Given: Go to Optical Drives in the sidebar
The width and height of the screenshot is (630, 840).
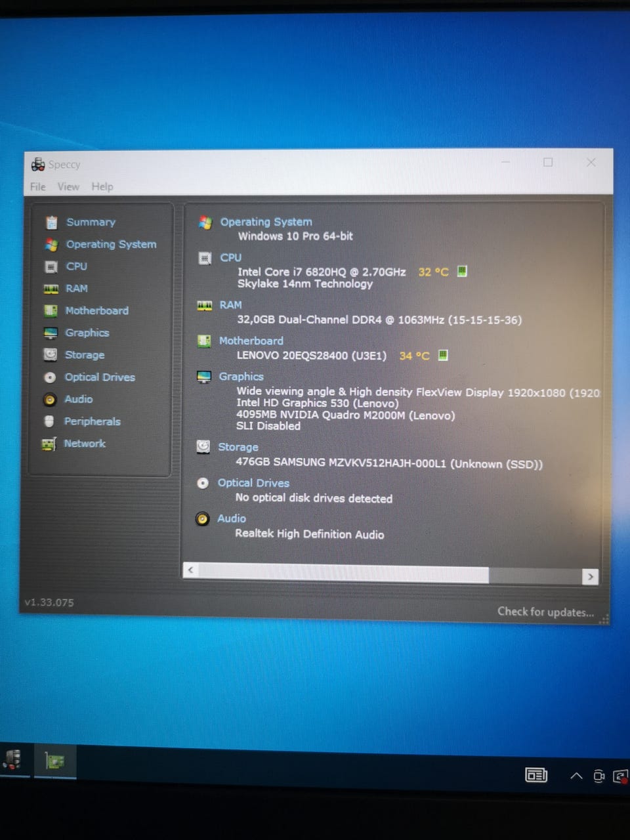Looking at the screenshot, I should pos(100,377).
